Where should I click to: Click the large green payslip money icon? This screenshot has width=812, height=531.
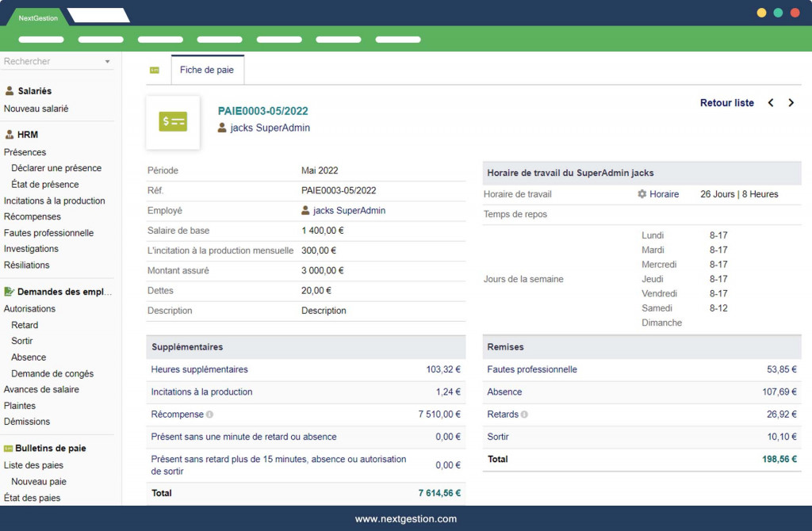(x=173, y=122)
